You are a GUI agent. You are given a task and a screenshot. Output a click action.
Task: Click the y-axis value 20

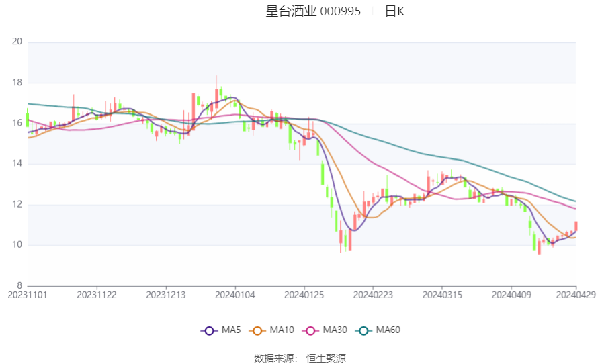coord(17,41)
